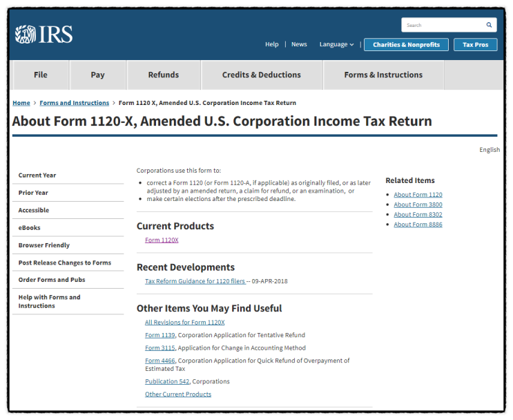Viewport: 513px width, 420px height.
Task: Open Tax Reform Guidance for 1120 filers
Action: [x=195, y=281]
